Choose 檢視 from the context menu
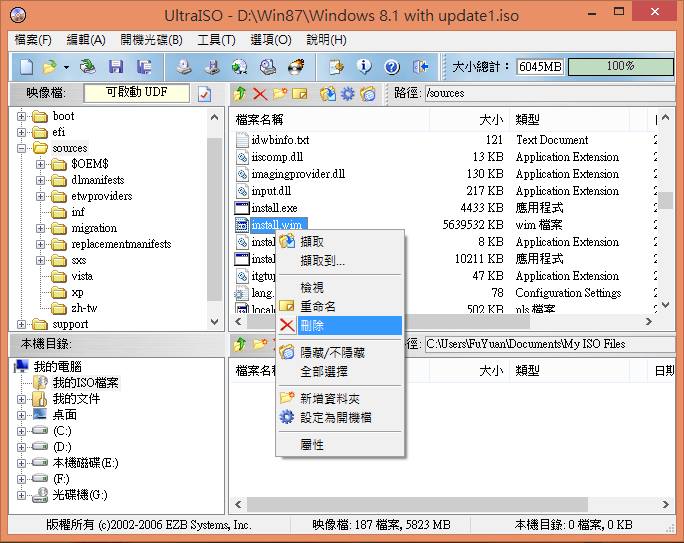 point(340,287)
